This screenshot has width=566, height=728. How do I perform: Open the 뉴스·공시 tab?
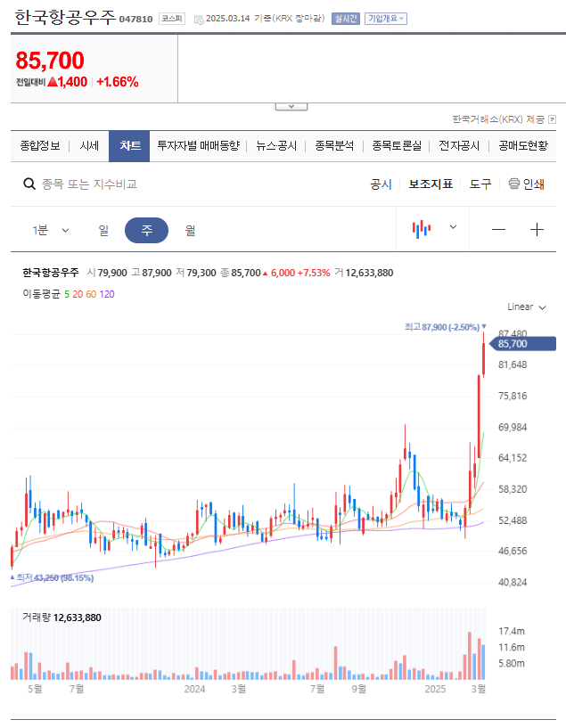tap(276, 146)
